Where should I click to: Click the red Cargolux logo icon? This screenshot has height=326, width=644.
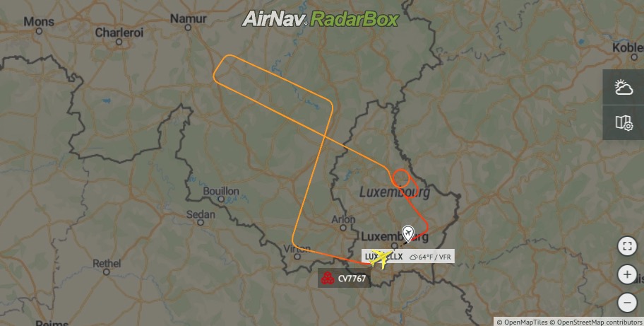point(328,279)
